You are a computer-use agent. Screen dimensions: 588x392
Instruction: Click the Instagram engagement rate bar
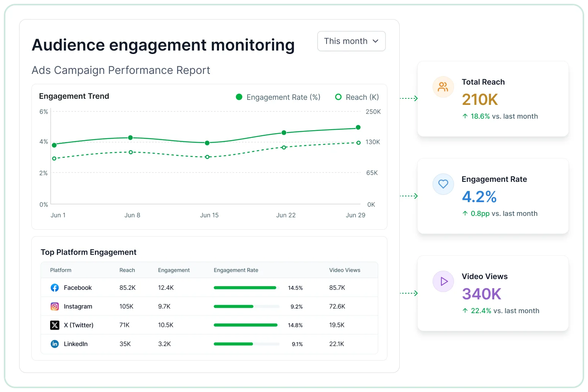pos(247,306)
